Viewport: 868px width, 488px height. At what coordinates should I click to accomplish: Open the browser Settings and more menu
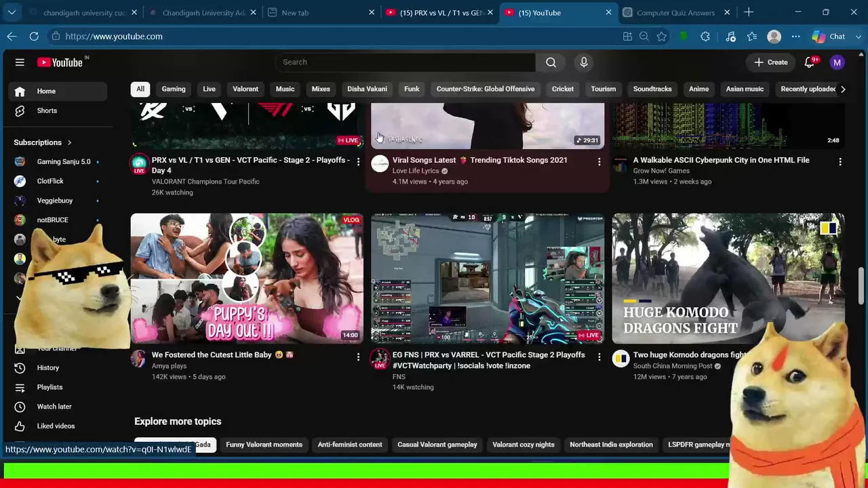tap(795, 37)
